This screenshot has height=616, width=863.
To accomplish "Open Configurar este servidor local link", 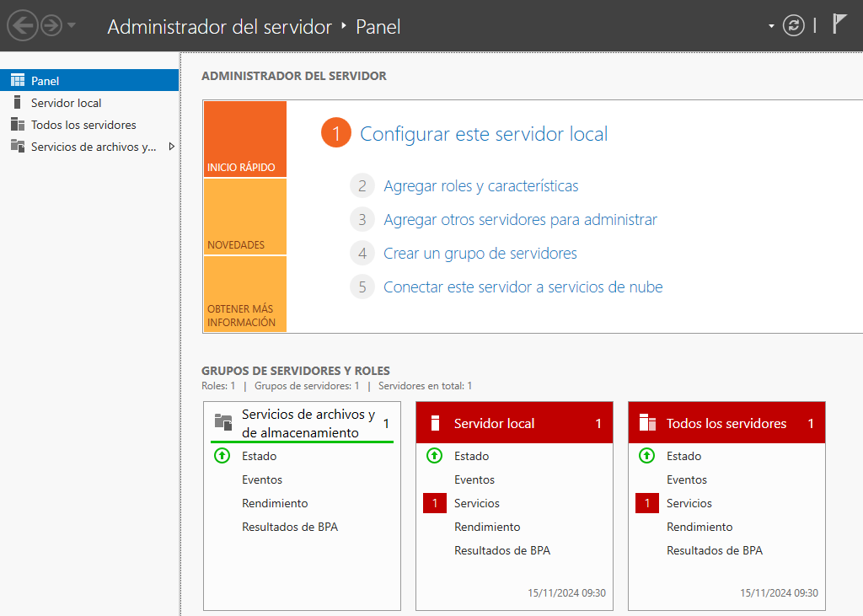I will (484, 134).
